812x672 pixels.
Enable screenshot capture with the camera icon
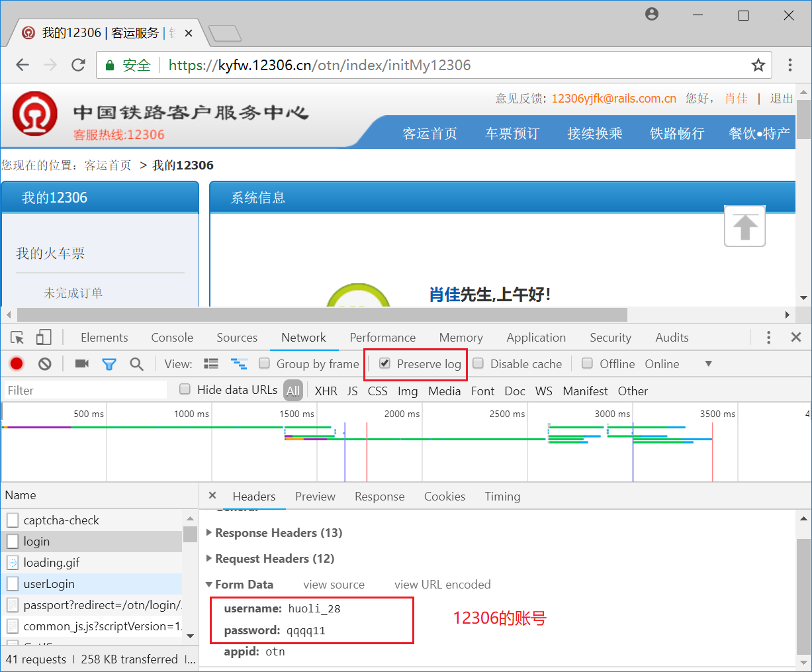[81, 363]
